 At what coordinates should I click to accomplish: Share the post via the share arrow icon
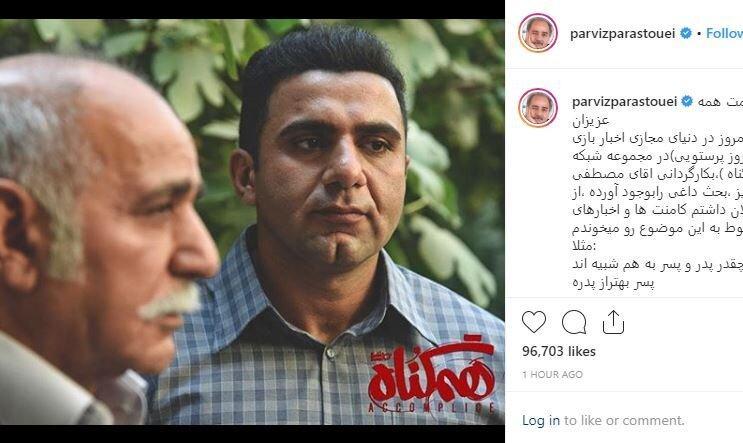613,322
